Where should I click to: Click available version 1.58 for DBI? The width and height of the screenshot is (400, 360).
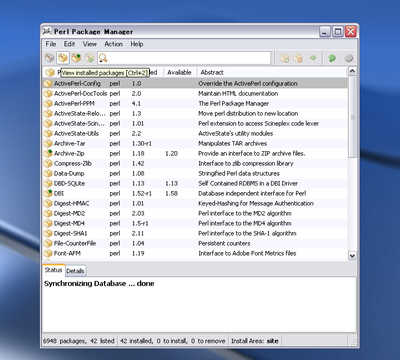[171, 193]
